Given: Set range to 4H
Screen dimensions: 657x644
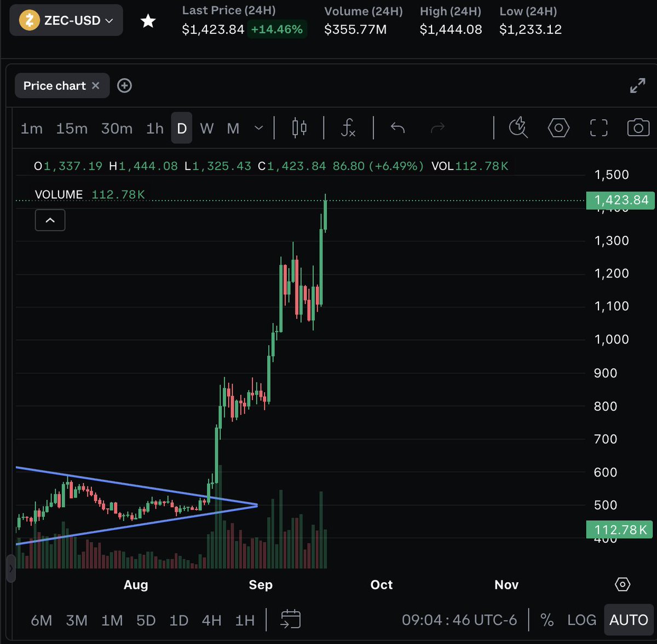Looking at the screenshot, I should click(211, 620).
